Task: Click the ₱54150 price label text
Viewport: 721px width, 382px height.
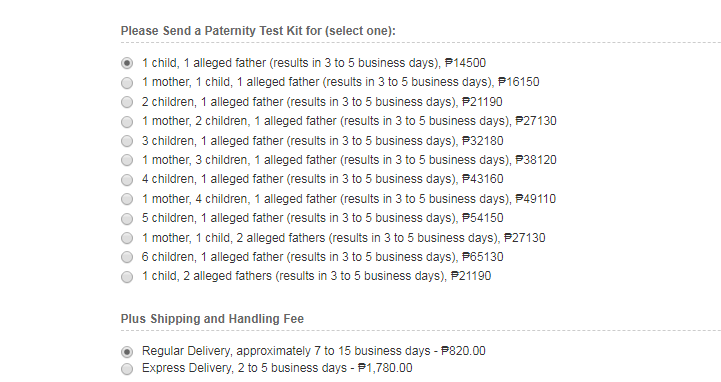Action: [x=483, y=218]
